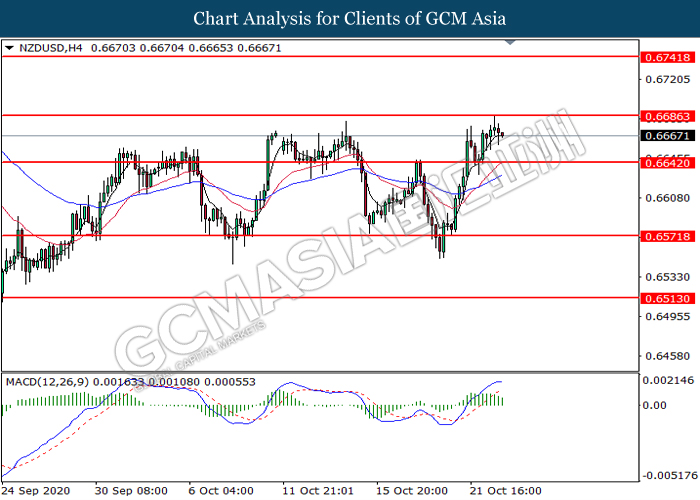Click the 15 Oct 20:00 time label
Image resolution: width=700 pixels, height=500 pixels.
click(x=412, y=491)
